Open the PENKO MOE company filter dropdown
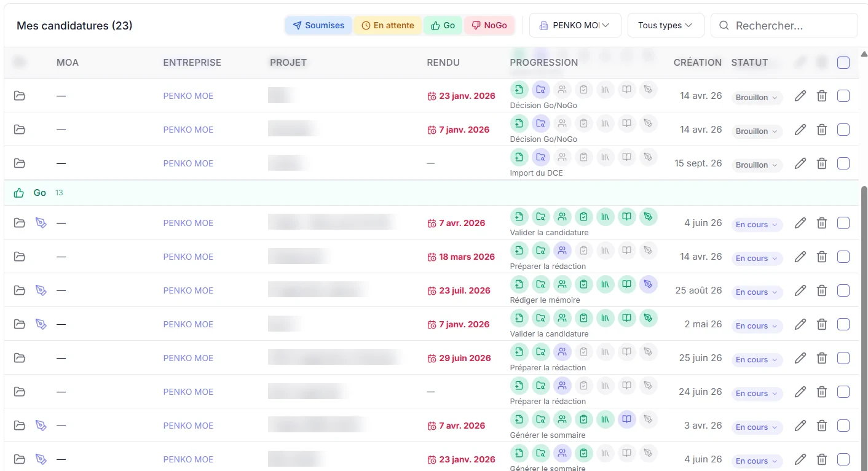 pyautogui.click(x=575, y=25)
